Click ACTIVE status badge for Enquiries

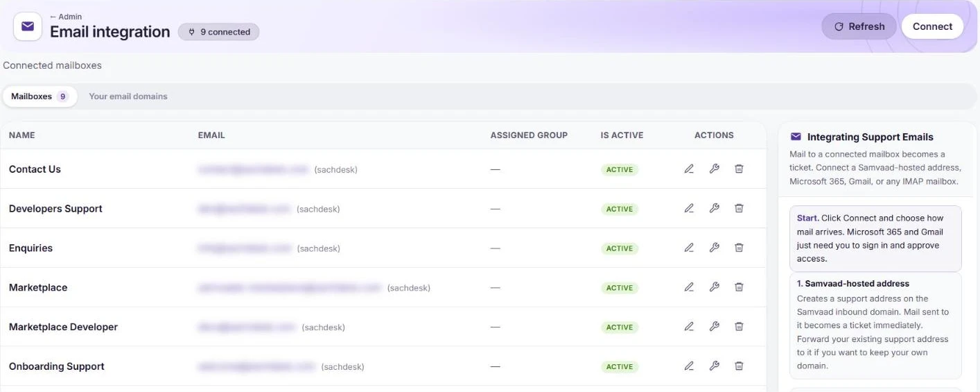coord(620,248)
